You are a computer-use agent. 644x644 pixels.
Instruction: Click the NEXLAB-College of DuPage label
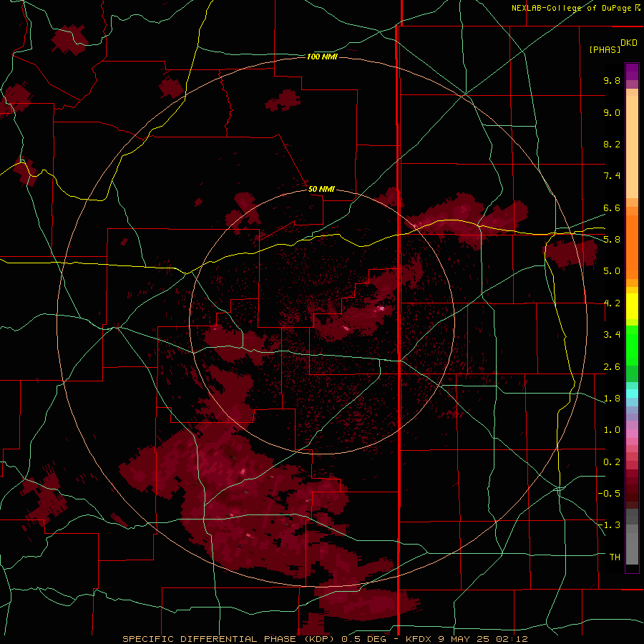coord(572,8)
